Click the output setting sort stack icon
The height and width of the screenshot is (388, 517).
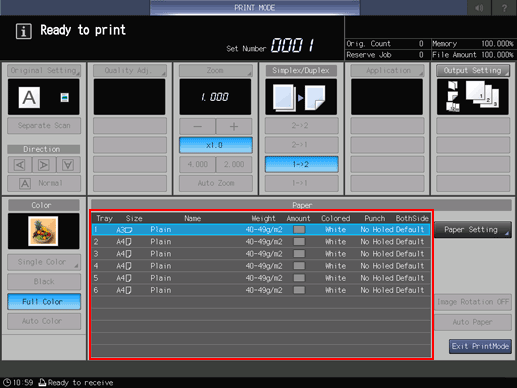pos(473,97)
